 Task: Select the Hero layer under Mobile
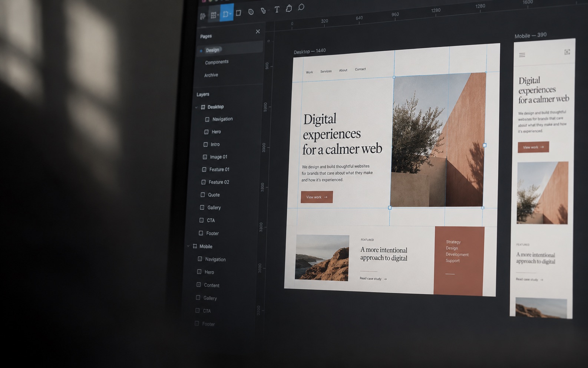click(205, 272)
